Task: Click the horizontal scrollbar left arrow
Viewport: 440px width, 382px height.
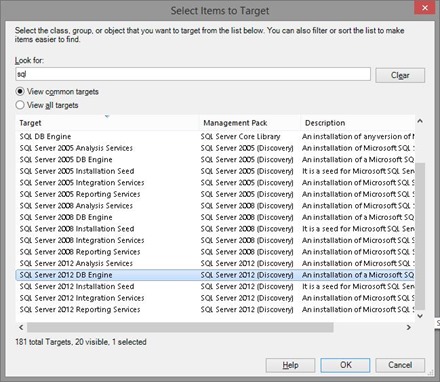Action: point(21,327)
